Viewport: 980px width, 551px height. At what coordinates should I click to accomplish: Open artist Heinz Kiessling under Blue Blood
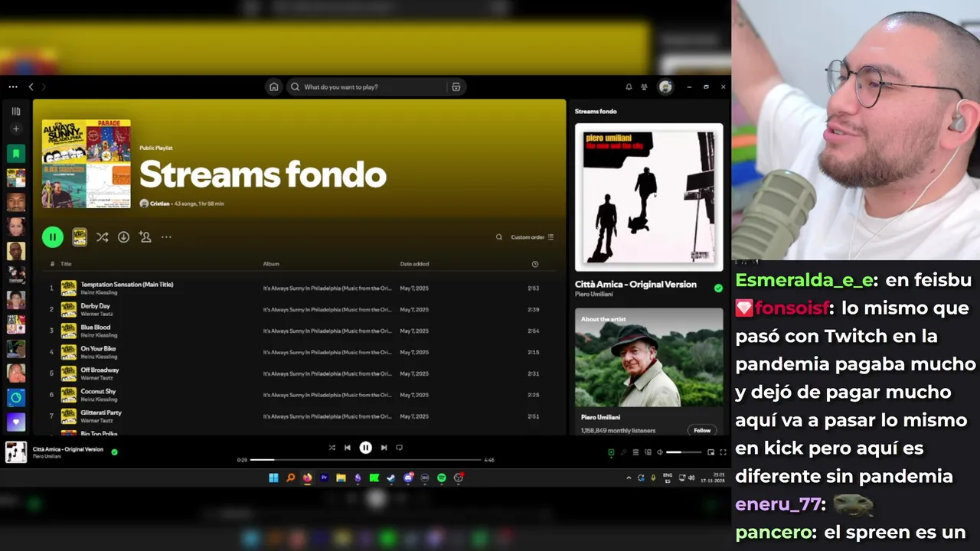coord(99,335)
